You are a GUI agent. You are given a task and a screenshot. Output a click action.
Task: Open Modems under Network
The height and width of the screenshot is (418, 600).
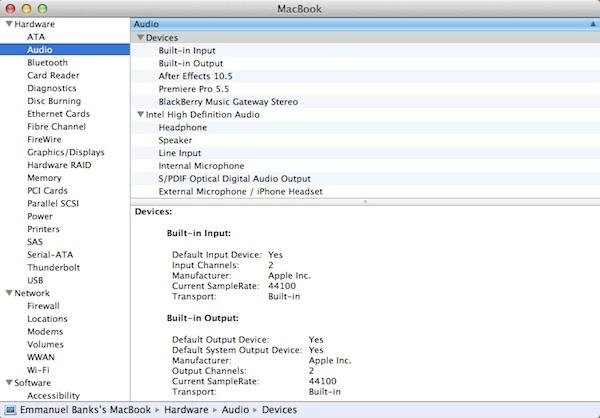[x=45, y=331]
